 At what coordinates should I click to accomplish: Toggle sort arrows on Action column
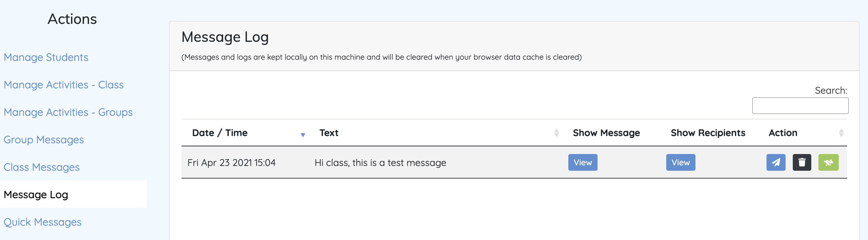tap(841, 133)
